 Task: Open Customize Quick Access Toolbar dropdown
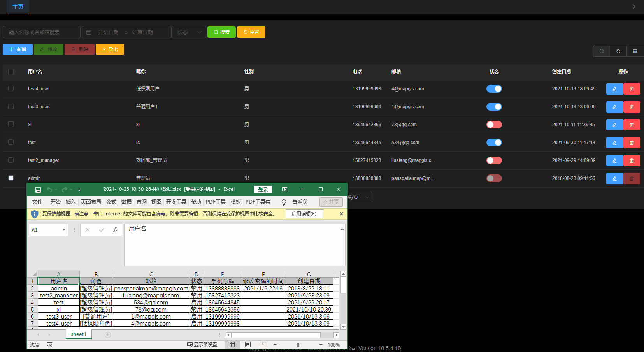click(x=79, y=190)
